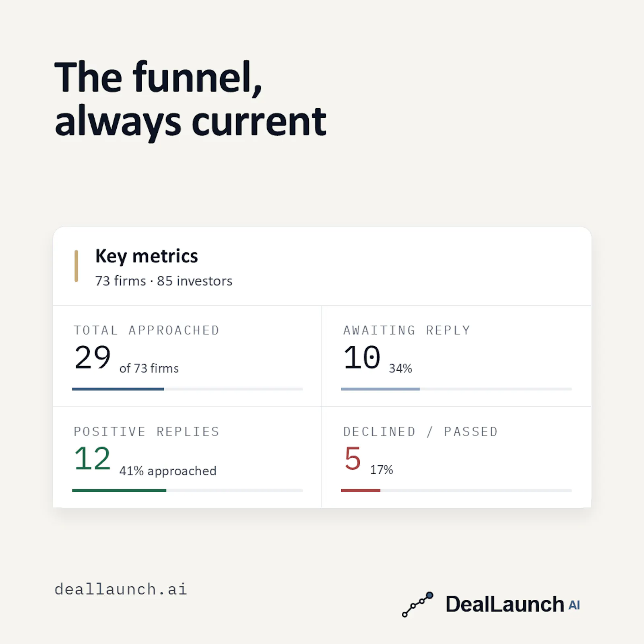
Task: Click the '73 firms · 85 investors' subtitle
Action: pyautogui.click(x=164, y=281)
